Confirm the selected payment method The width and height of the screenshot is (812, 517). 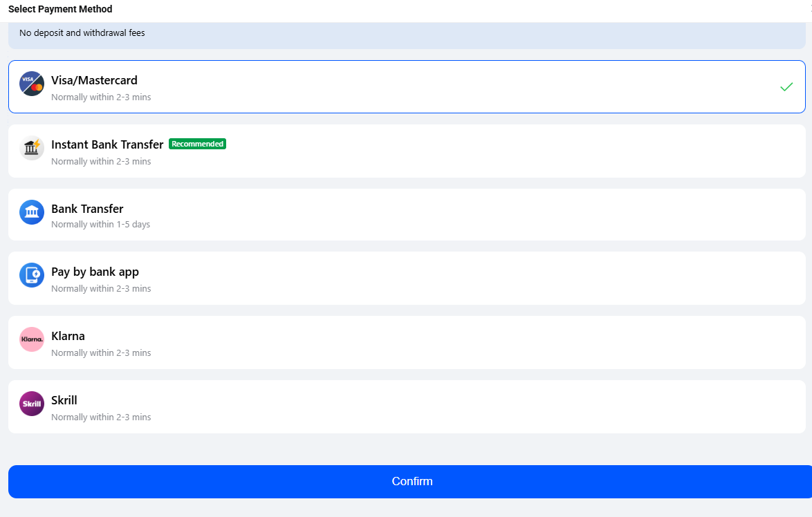(410, 482)
